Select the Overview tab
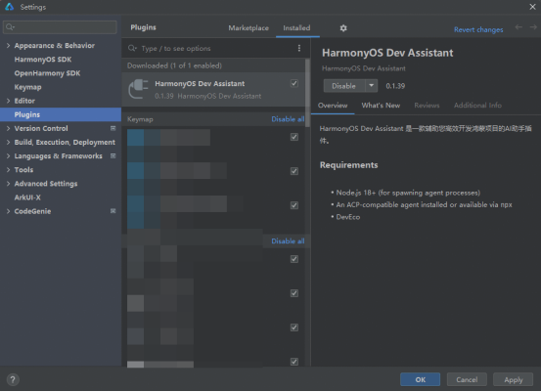 pyautogui.click(x=333, y=106)
